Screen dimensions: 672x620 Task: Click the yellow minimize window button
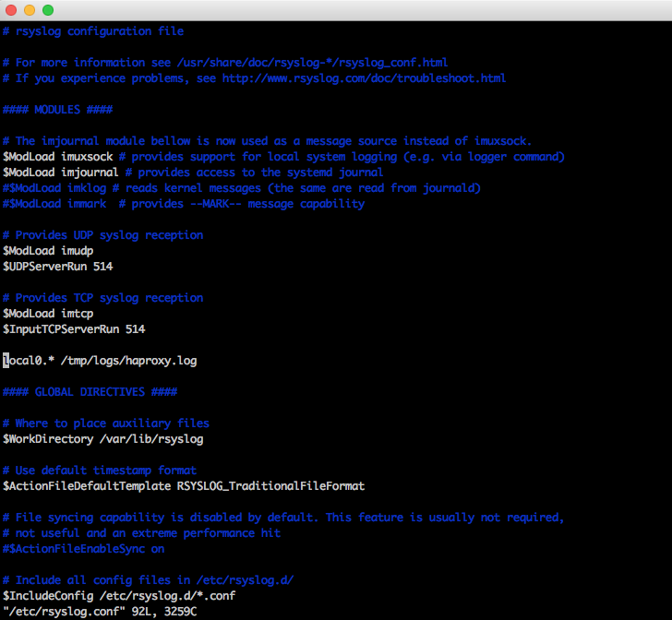[x=30, y=10]
